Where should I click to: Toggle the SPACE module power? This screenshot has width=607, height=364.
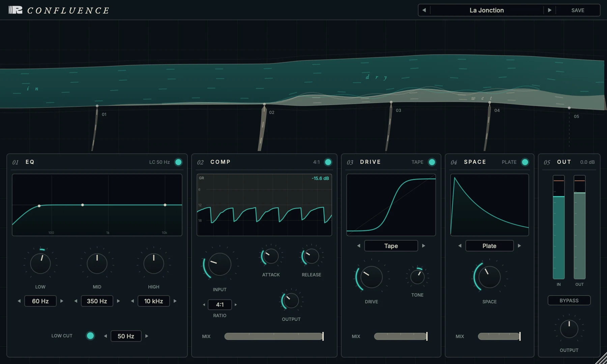[525, 162]
